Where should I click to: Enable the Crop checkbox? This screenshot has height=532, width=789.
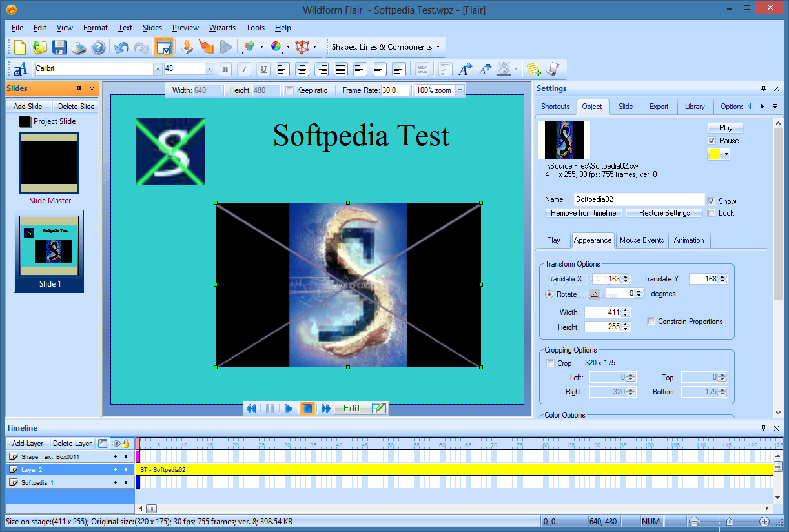tap(550, 363)
